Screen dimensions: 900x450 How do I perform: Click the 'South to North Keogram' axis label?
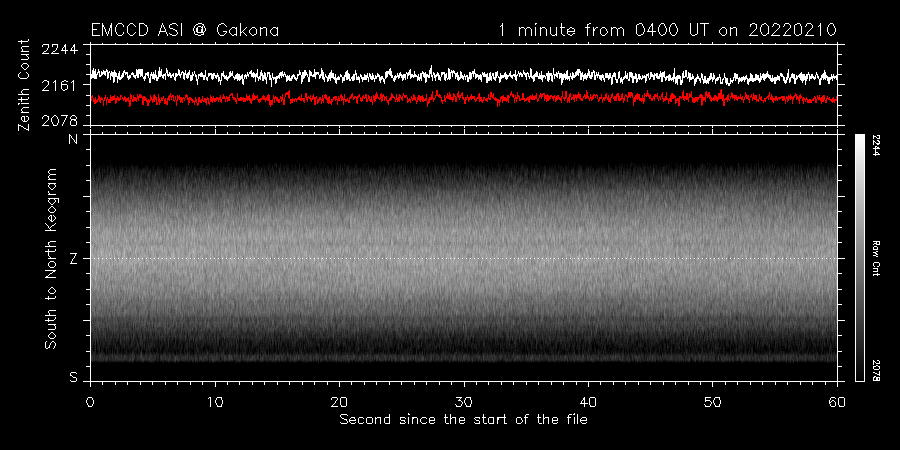tap(51, 258)
